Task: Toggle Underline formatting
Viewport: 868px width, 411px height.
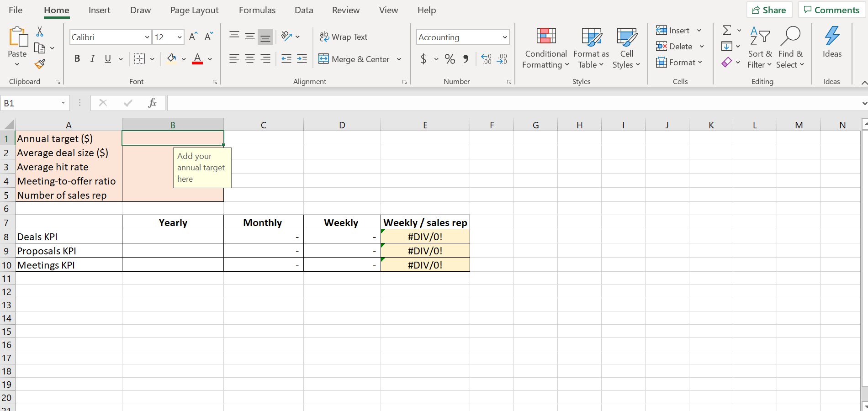Action: pos(107,58)
